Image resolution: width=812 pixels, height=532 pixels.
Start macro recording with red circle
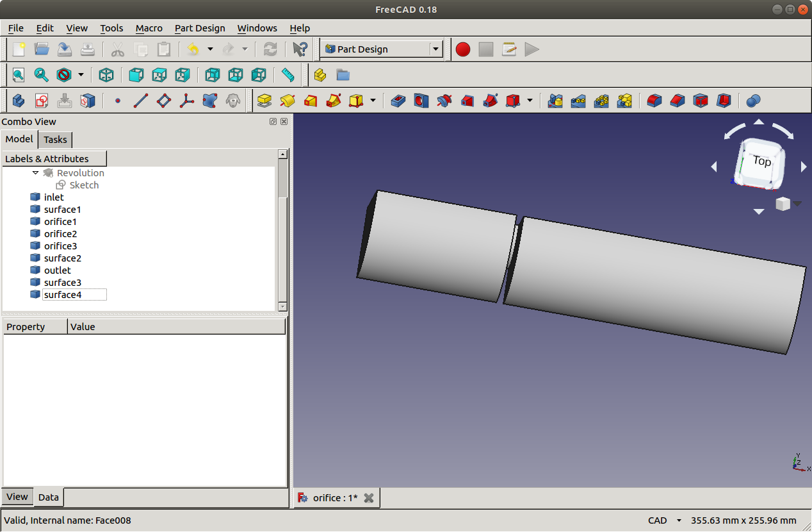pos(463,49)
